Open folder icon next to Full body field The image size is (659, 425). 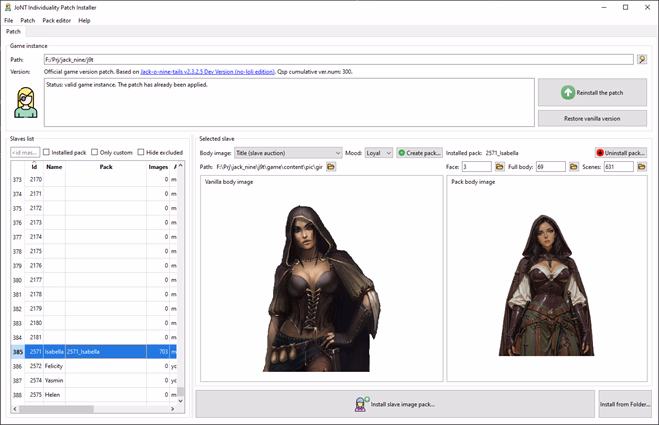point(574,167)
